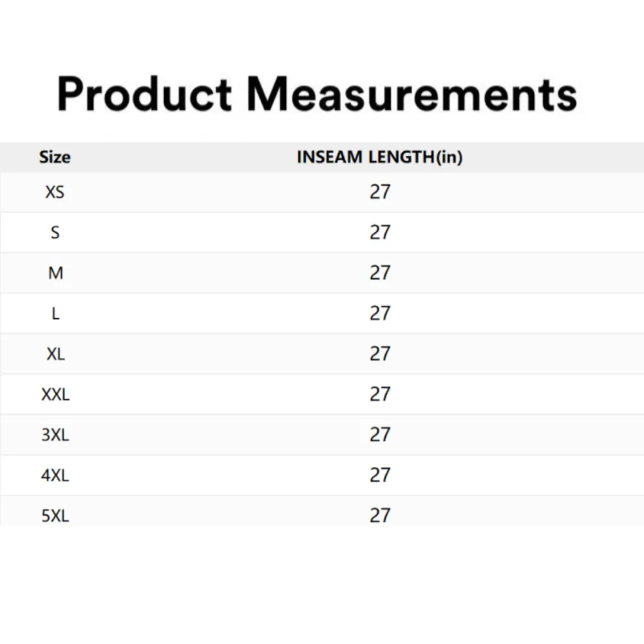Select the S size row label
Screen dimensions: 644x644
55,232
